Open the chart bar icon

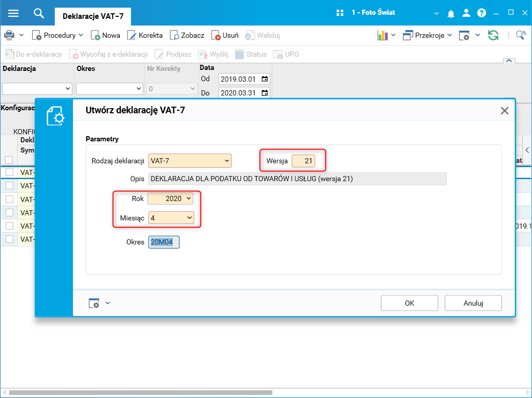coord(383,35)
